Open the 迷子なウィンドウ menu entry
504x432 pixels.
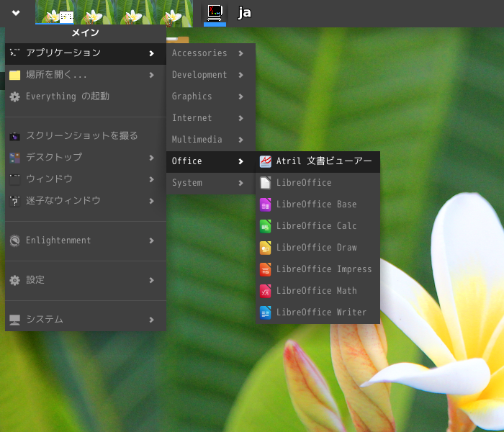point(86,201)
